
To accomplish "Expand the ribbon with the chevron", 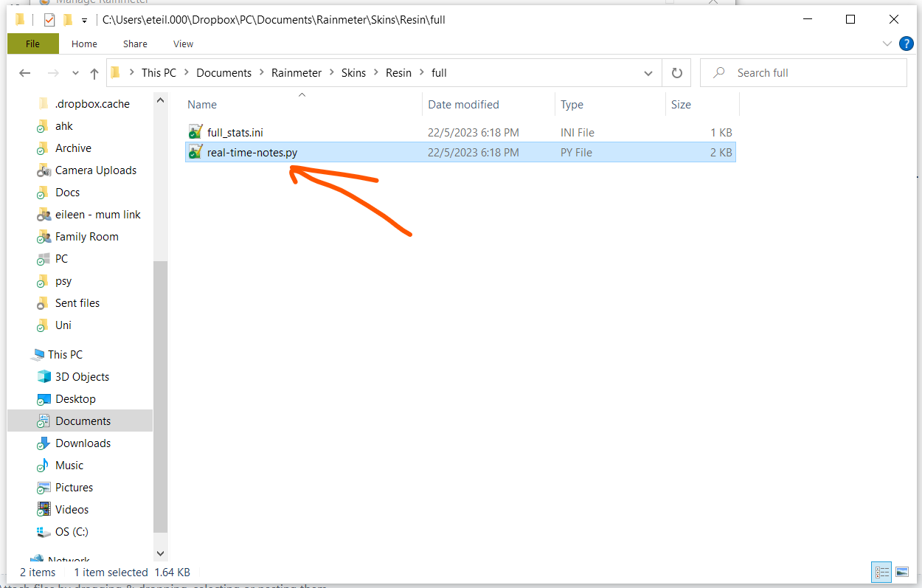I will pyautogui.click(x=887, y=44).
